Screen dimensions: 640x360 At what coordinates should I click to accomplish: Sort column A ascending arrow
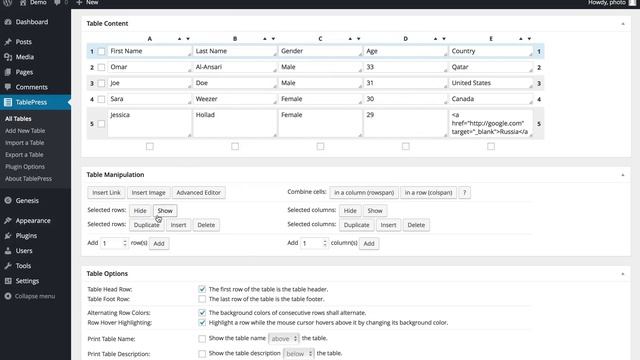pyautogui.click(x=179, y=38)
